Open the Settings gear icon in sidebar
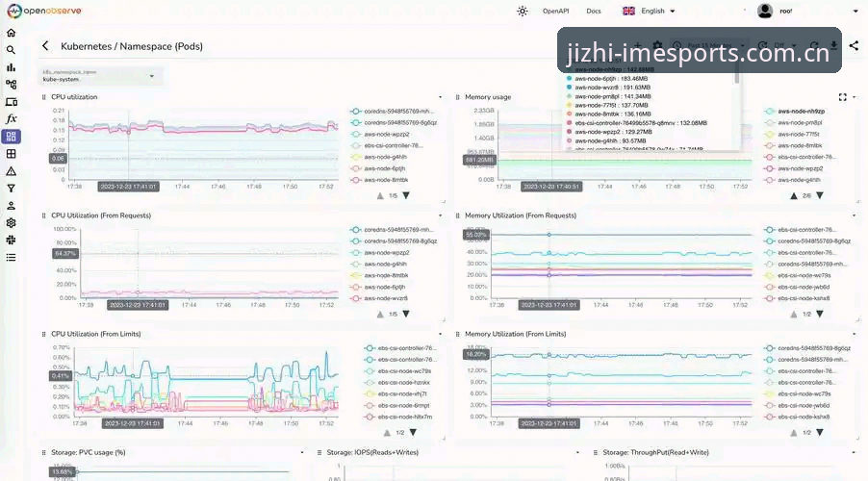The height and width of the screenshot is (481, 868). click(x=12, y=222)
